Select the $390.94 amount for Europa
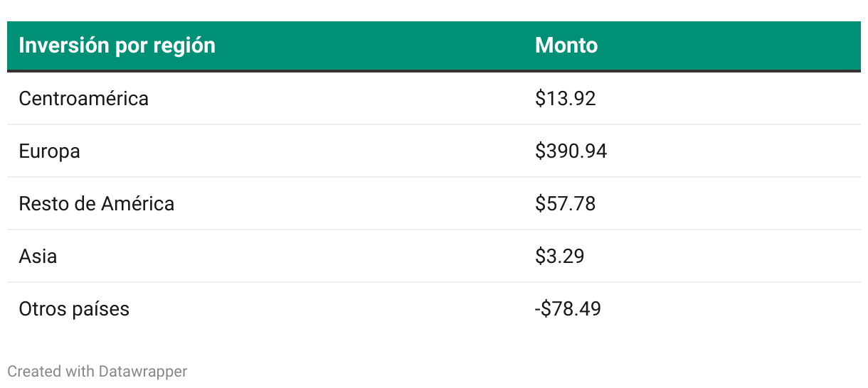Viewport: 868px width, 388px height. [571, 151]
